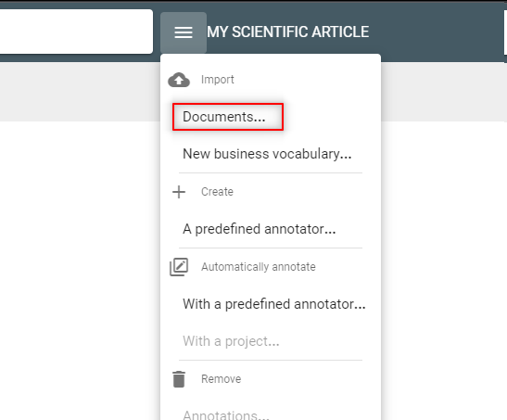Click the plus Create icon

(179, 192)
